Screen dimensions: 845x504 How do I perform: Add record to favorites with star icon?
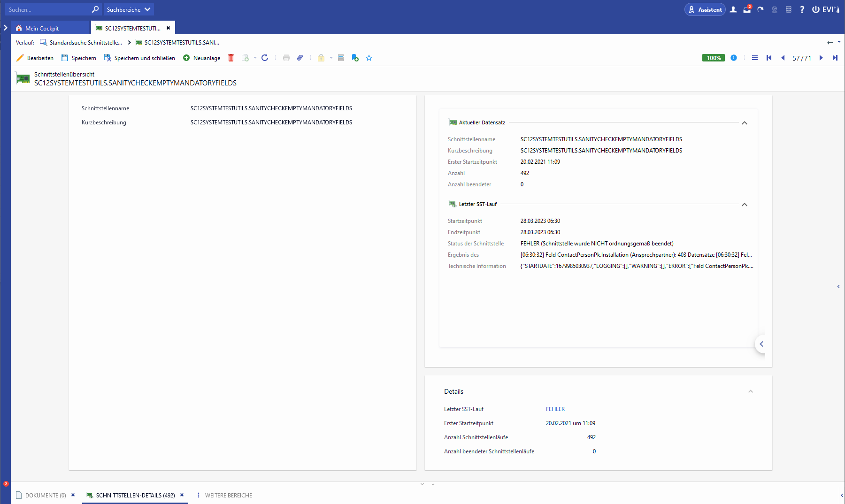tap(369, 58)
